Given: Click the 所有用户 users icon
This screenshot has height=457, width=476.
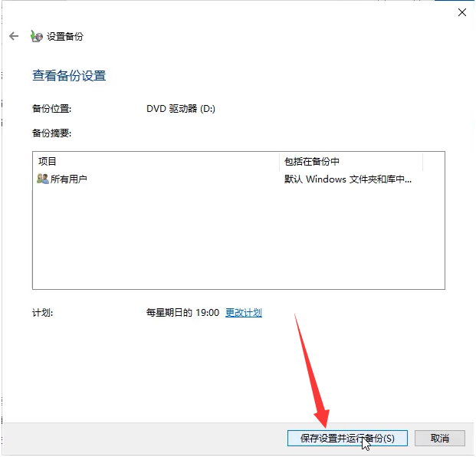Looking at the screenshot, I should [43, 179].
